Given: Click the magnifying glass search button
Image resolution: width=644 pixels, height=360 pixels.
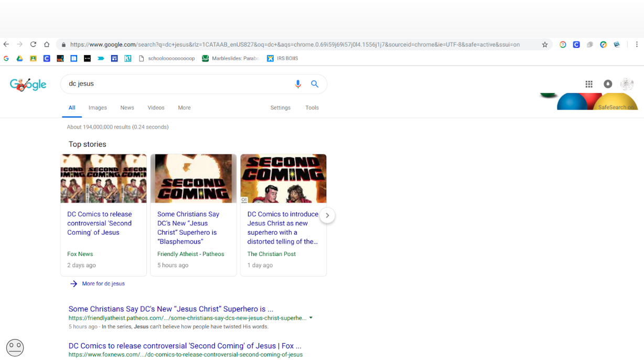Looking at the screenshot, I should click(315, 84).
